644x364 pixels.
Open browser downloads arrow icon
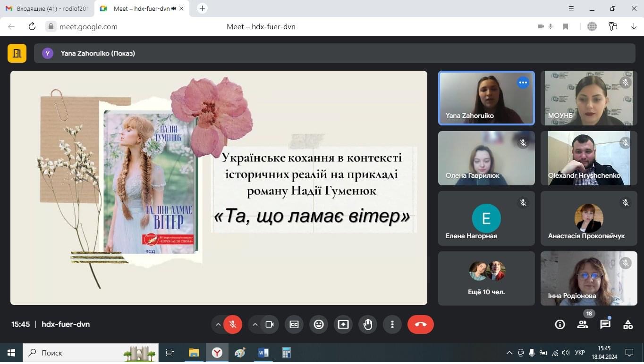(634, 26)
